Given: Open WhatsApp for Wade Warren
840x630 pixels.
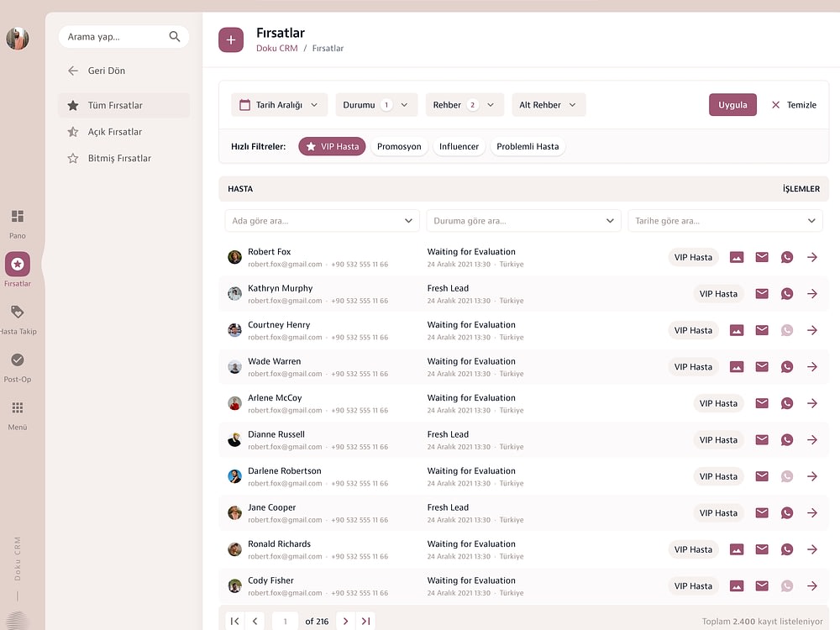Looking at the screenshot, I should [787, 366].
